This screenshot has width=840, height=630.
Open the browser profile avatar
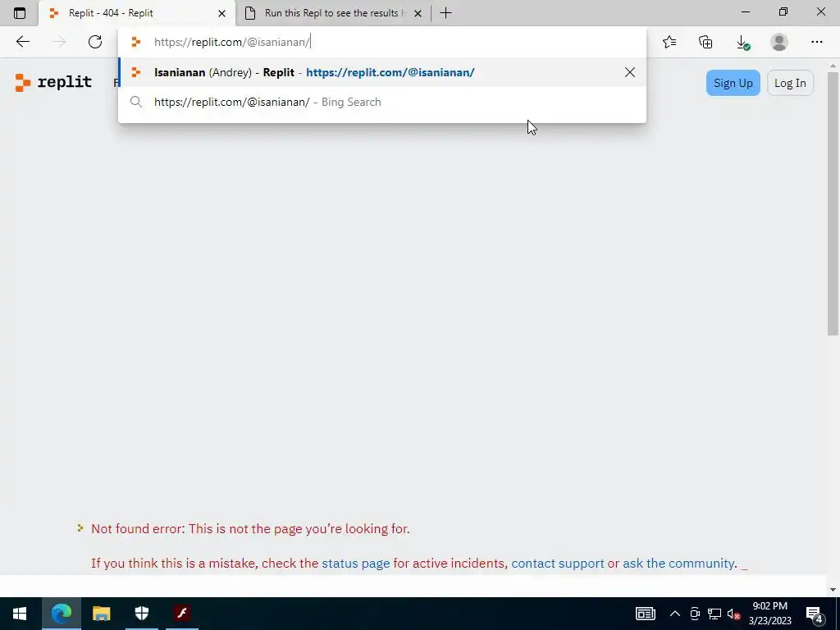(779, 42)
